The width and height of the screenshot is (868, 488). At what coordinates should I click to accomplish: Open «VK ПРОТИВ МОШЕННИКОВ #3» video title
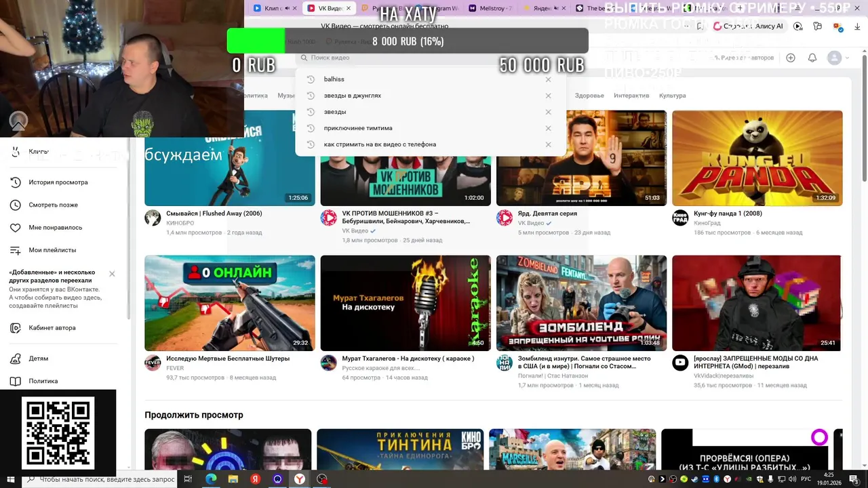(x=406, y=217)
